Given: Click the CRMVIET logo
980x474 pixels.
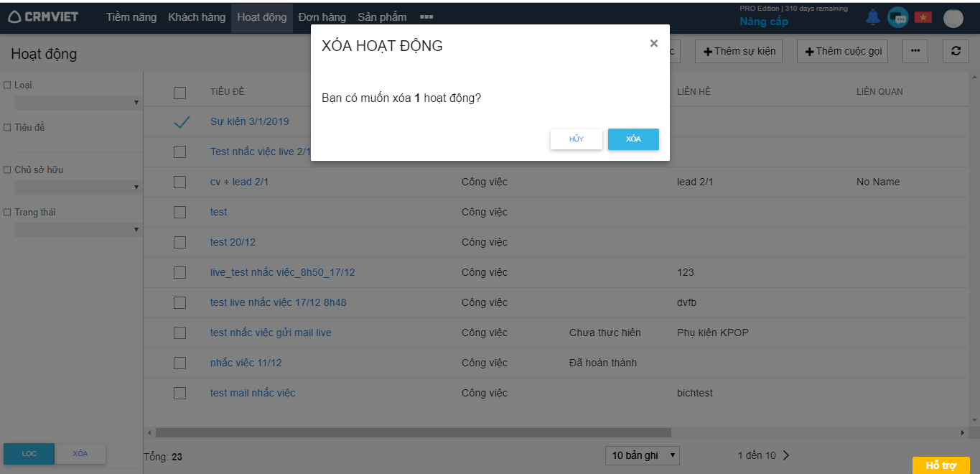Looking at the screenshot, I should (x=44, y=17).
